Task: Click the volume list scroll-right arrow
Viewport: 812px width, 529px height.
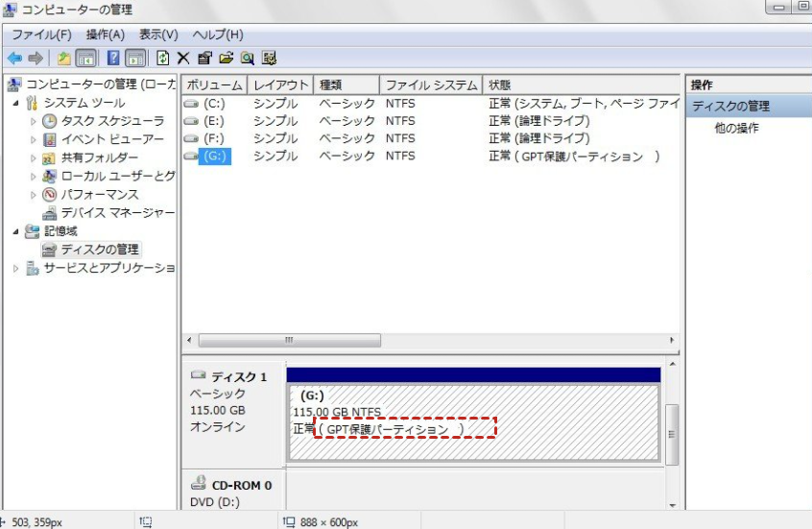Action: (x=672, y=341)
